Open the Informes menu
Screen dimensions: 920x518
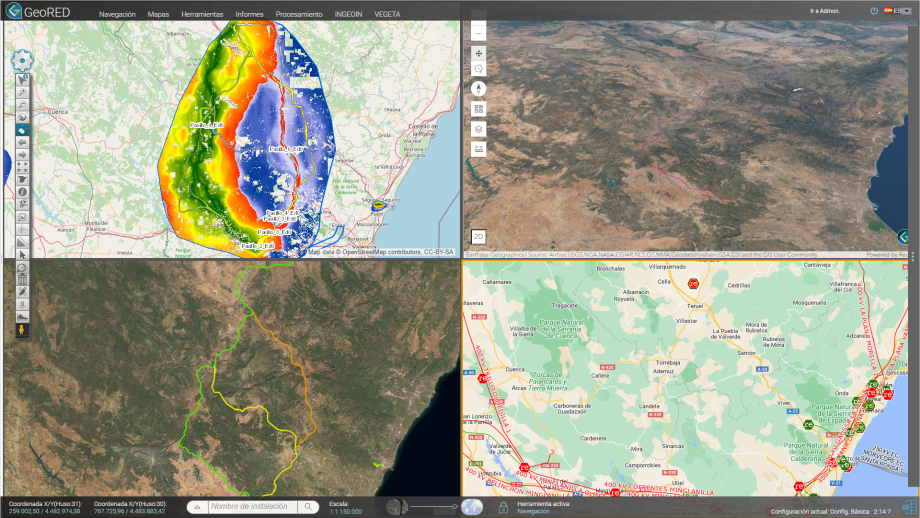click(x=249, y=14)
